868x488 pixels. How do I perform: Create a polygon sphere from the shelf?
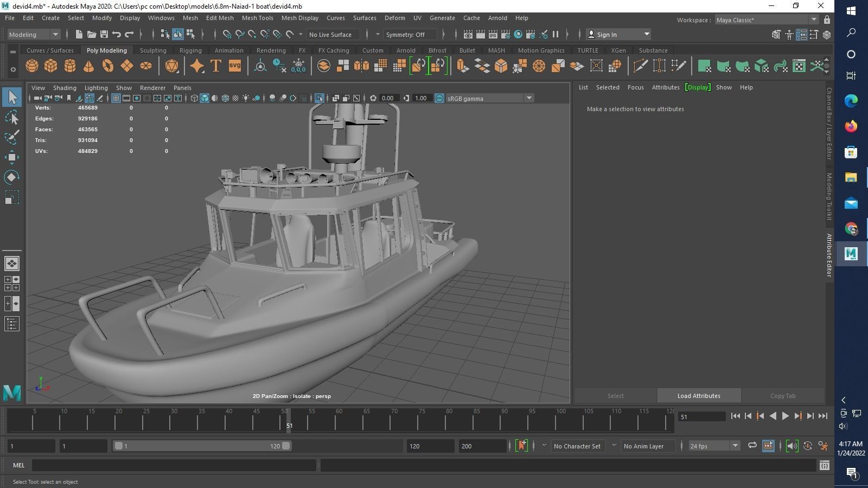pyautogui.click(x=32, y=66)
